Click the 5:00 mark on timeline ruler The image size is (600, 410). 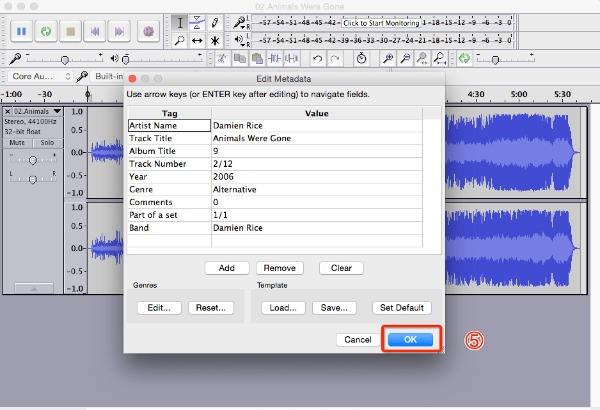(x=519, y=94)
